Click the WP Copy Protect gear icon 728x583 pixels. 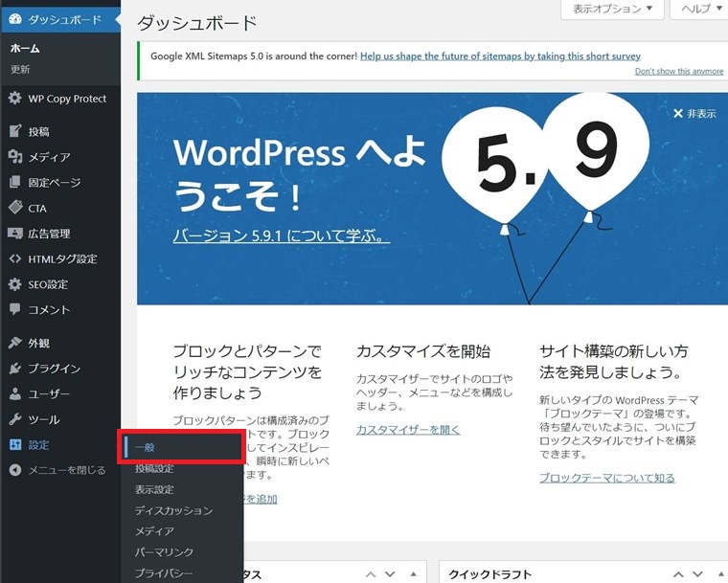(x=15, y=98)
